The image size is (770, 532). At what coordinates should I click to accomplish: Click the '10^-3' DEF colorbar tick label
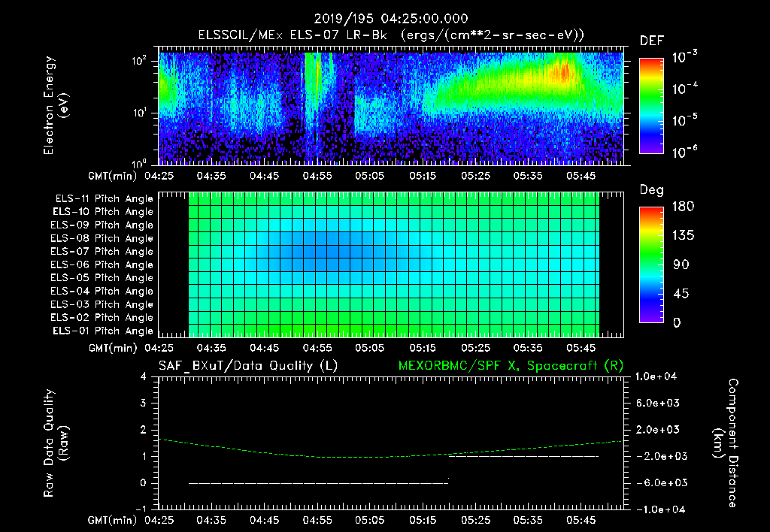684,57
